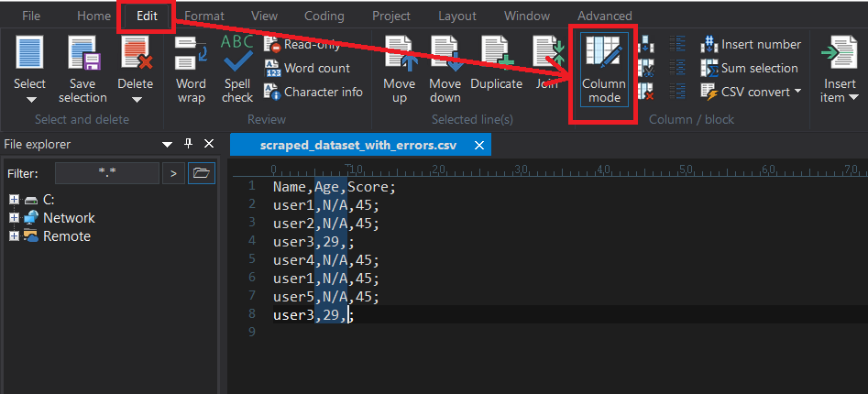Click the center justify columns icon
Viewport: 868px width, 394px height.
tap(677, 68)
